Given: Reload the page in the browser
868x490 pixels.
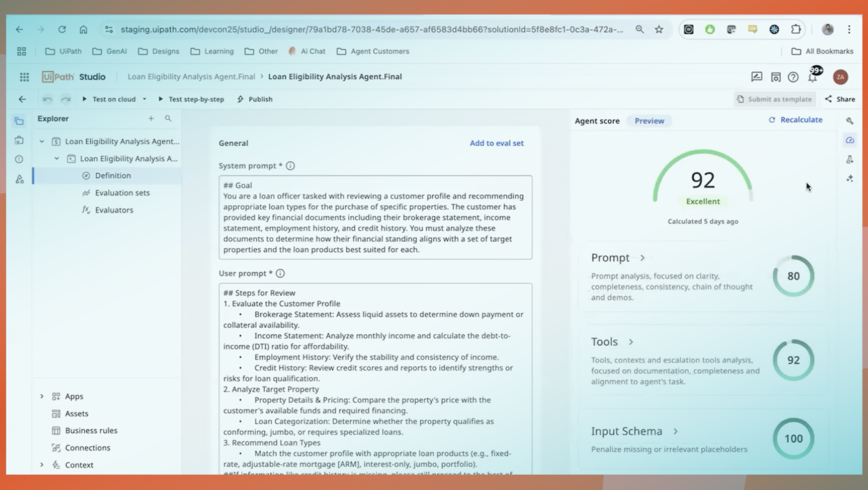Looking at the screenshot, I should point(62,30).
